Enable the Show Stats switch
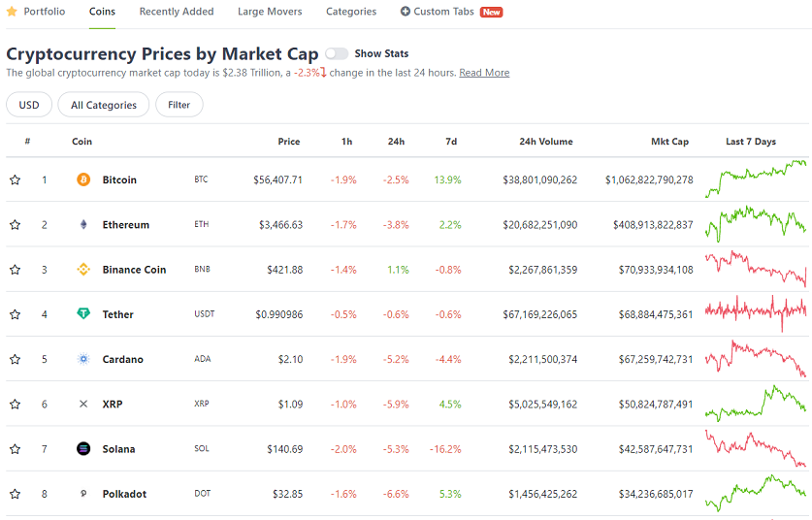This screenshot has width=812, height=520. point(337,53)
